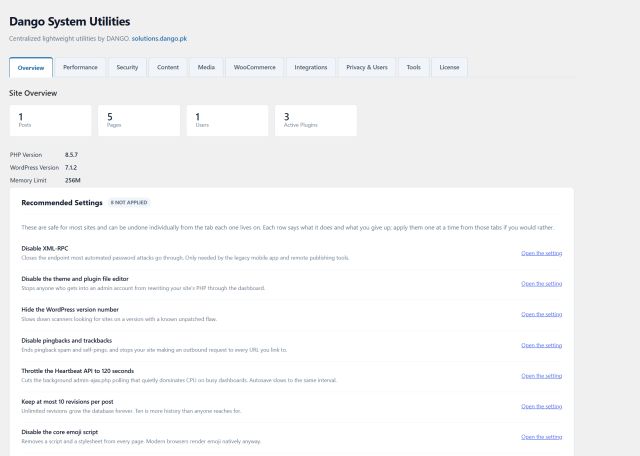Open the setting for Disable the core emoji script

tap(542, 437)
